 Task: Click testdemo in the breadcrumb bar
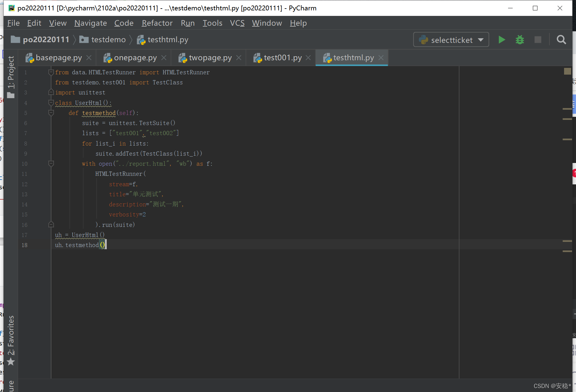[x=108, y=39]
